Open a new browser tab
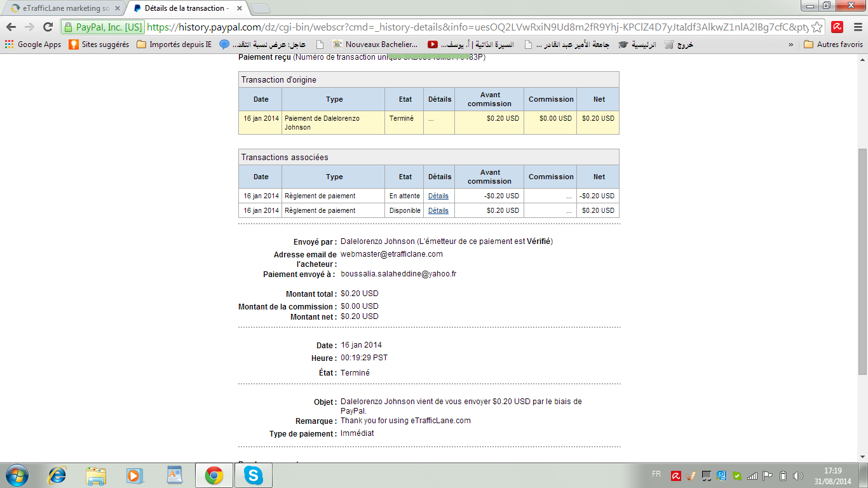Viewport: 868px width, 488px height. coord(261,8)
